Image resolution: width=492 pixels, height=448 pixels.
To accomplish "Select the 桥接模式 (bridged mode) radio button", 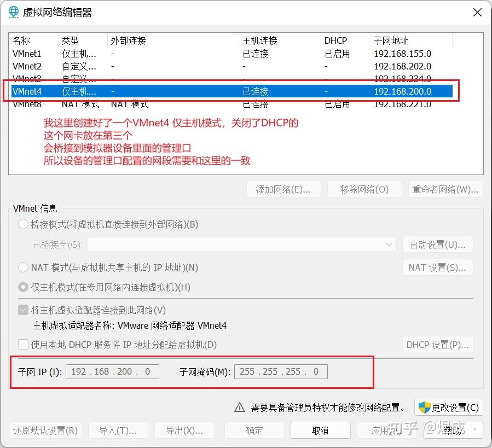I will (22, 224).
